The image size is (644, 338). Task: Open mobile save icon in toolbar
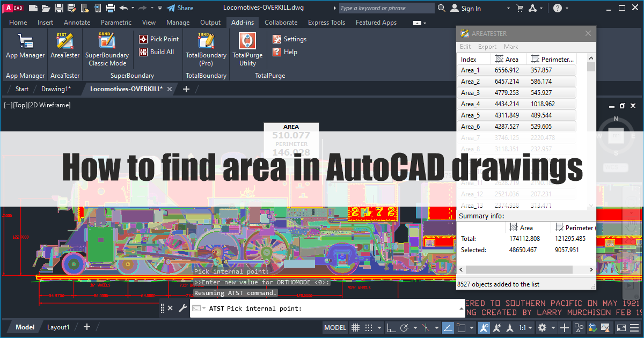click(98, 8)
